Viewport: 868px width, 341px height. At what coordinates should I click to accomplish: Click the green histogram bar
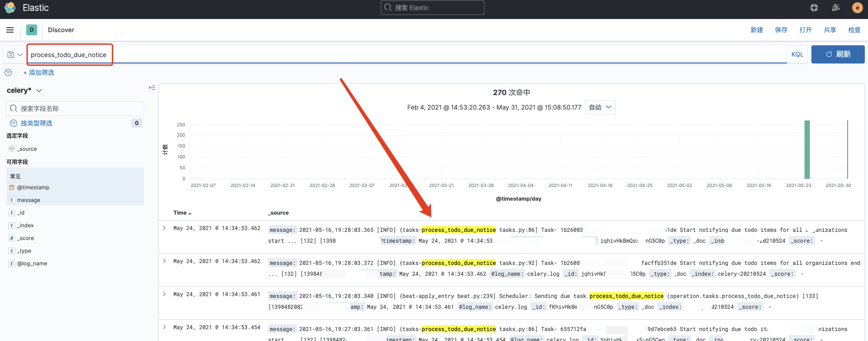[807, 149]
